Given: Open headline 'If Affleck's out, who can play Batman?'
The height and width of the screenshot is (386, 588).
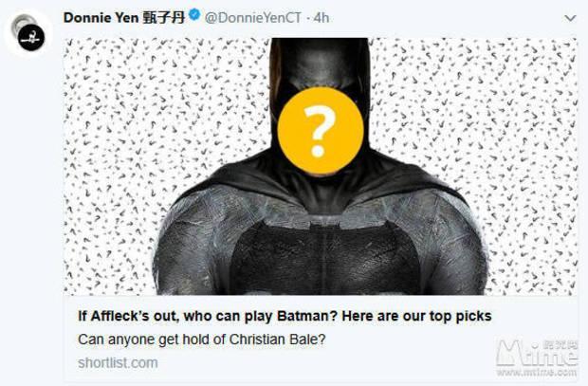Looking at the screenshot, I should 285,316.
